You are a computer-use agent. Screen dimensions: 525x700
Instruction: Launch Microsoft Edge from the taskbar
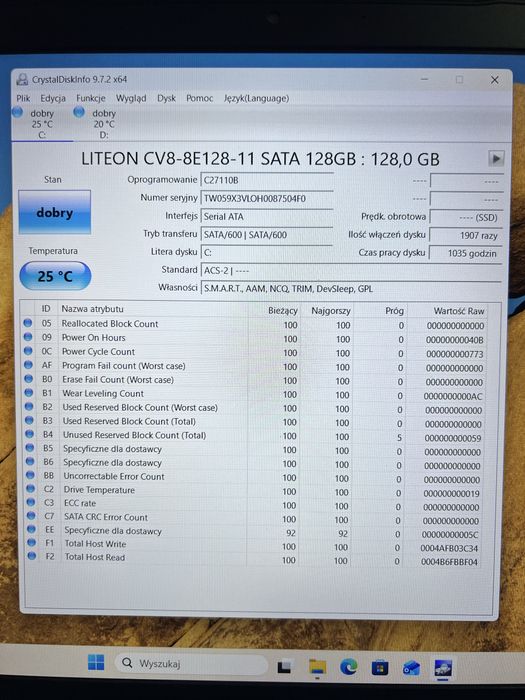click(349, 667)
